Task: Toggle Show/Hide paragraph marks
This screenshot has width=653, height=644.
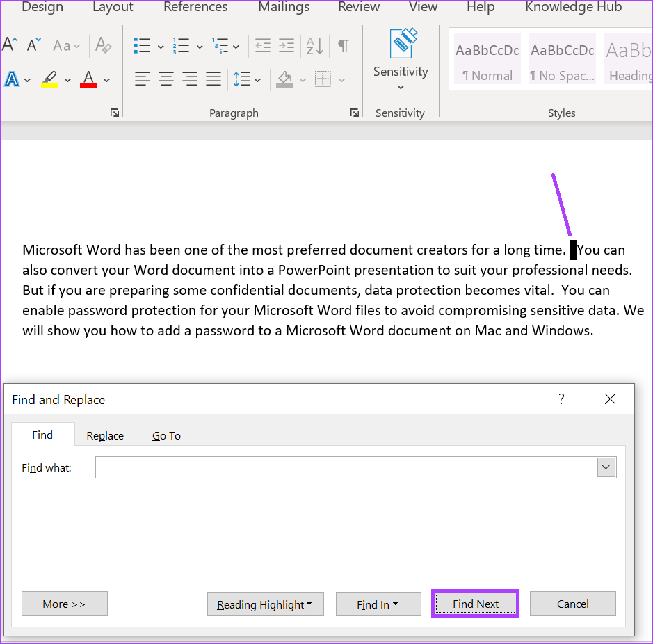Action: [x=343, y=45]
